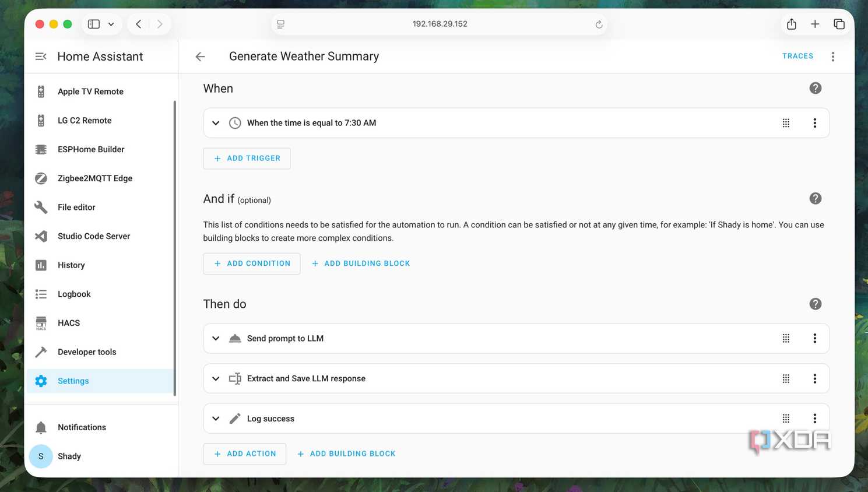The width and height of the screenshot is (868, 492).
Task: Open the Settings gear icon
Action: (41, 381)
